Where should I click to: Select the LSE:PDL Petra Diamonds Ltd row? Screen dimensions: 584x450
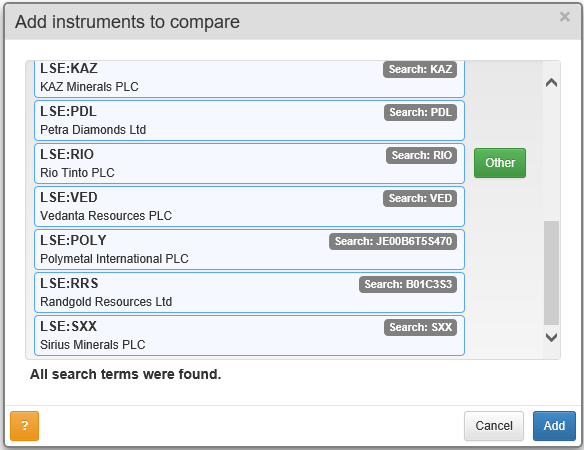tap(249, 121)
